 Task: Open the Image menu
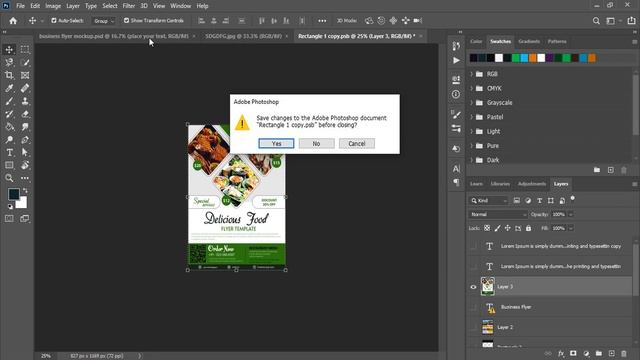(x=53, y=6)
